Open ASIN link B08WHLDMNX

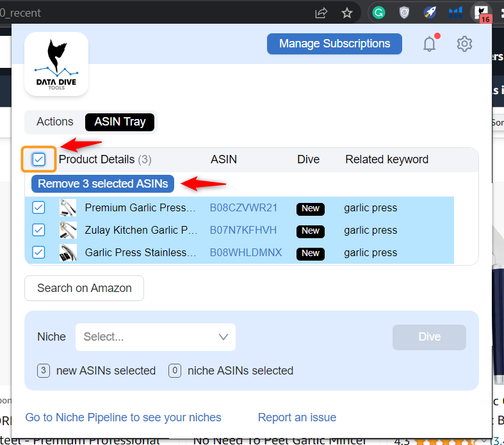pos(246,253)
